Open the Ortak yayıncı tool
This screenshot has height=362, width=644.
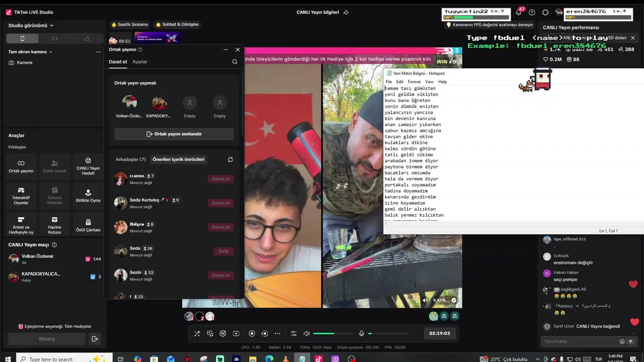coord(21,166)
